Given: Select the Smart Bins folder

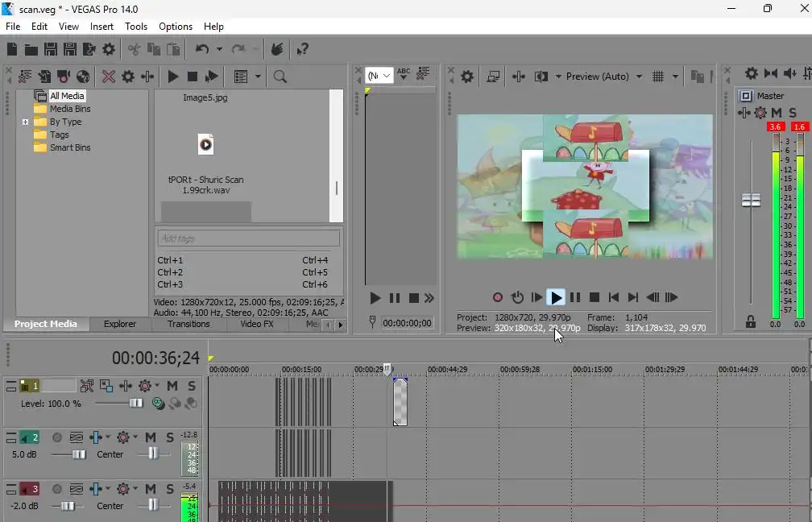Looking at the screenshot, I should (x=70, y=147).
